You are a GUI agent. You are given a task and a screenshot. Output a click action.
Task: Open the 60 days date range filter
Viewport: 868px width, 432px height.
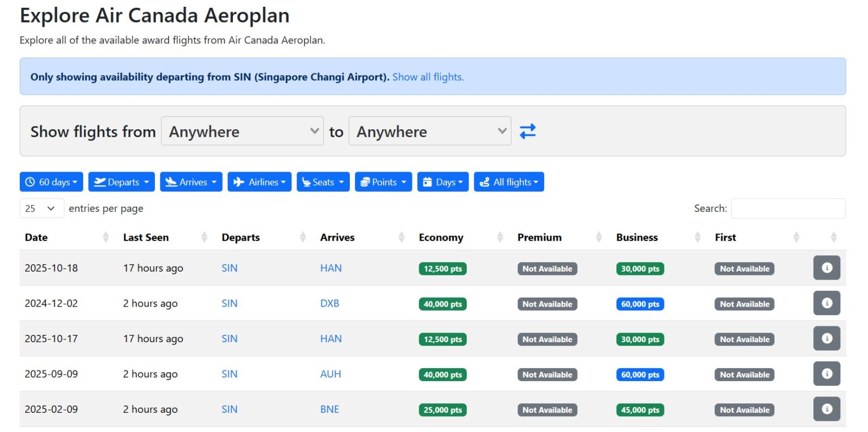pyautogui.click(x=51, y=181)
